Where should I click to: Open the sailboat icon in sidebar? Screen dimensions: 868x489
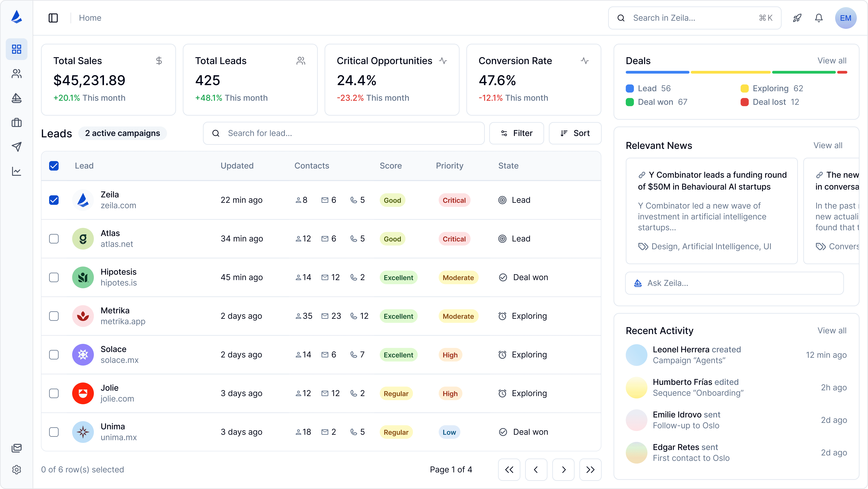pos(16,98)
